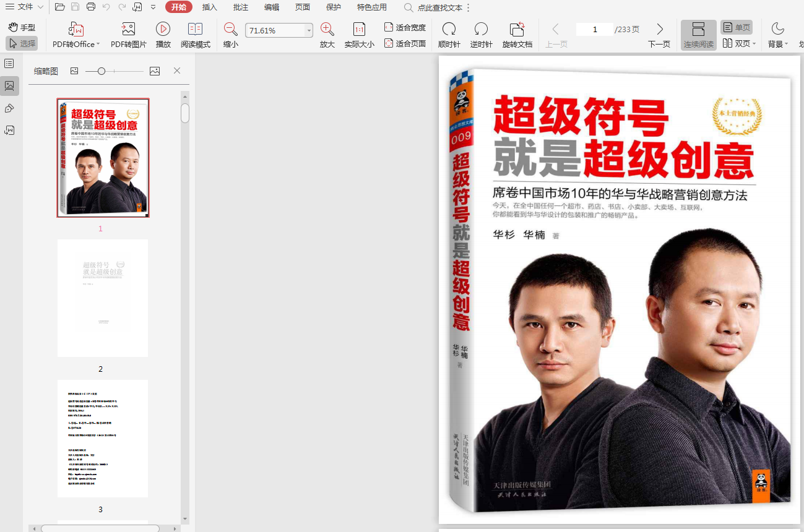The width and height of the screenshot is (804, 532).
Task: Switch to 单页 single page view
Action: tap(737, 27)
